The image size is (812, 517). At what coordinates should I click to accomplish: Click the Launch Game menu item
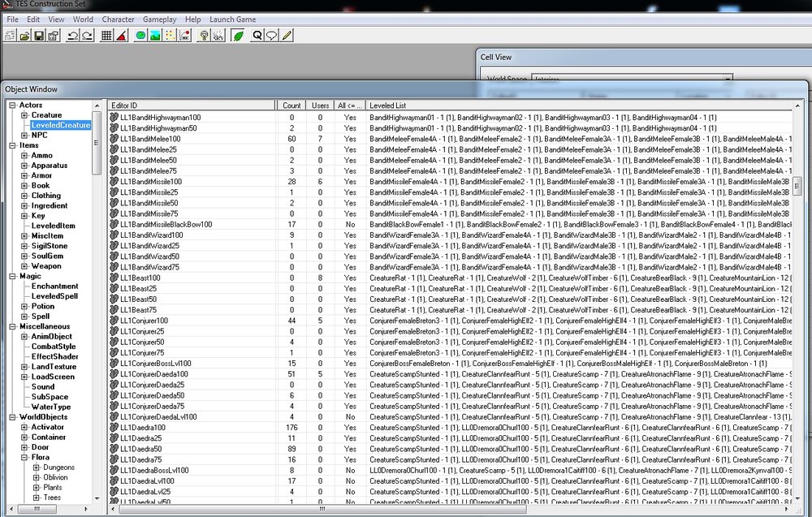pos(232,19)
